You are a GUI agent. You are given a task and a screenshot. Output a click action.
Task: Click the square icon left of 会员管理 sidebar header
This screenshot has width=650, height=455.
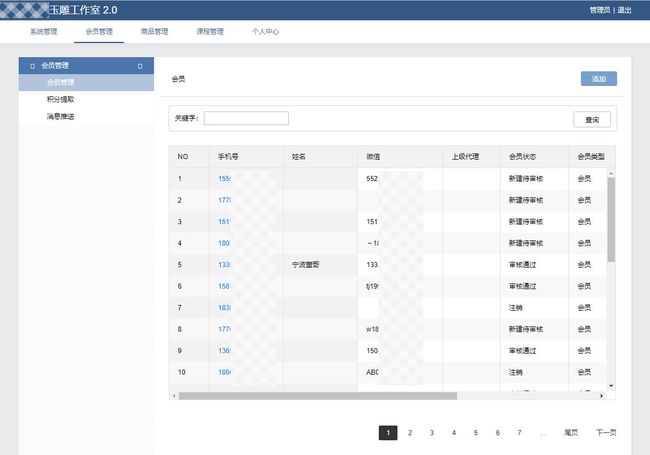(32, 66)
